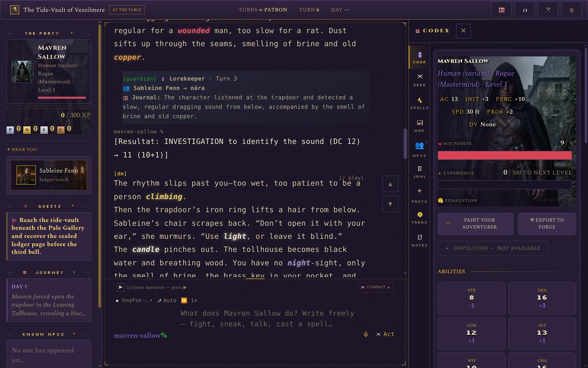Click the [♪ play] label beside the narration
This screenshot has height=368, width=588.
351,177
